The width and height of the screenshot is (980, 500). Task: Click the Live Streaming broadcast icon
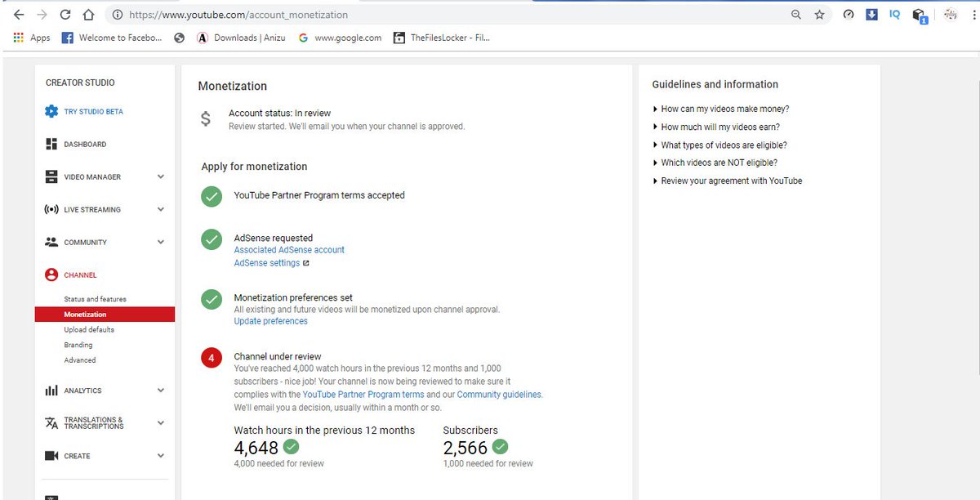click(x=51, y=209)
